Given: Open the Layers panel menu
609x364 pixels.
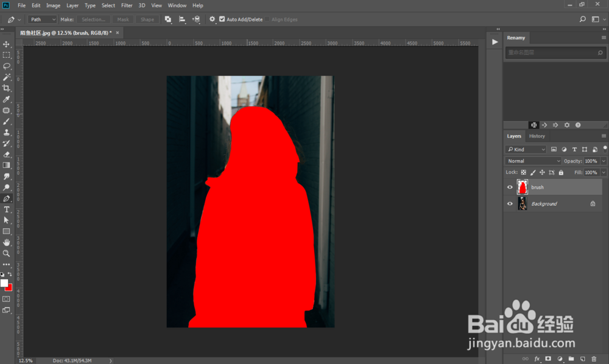Looking at the screenshot, I should point(604,136).
